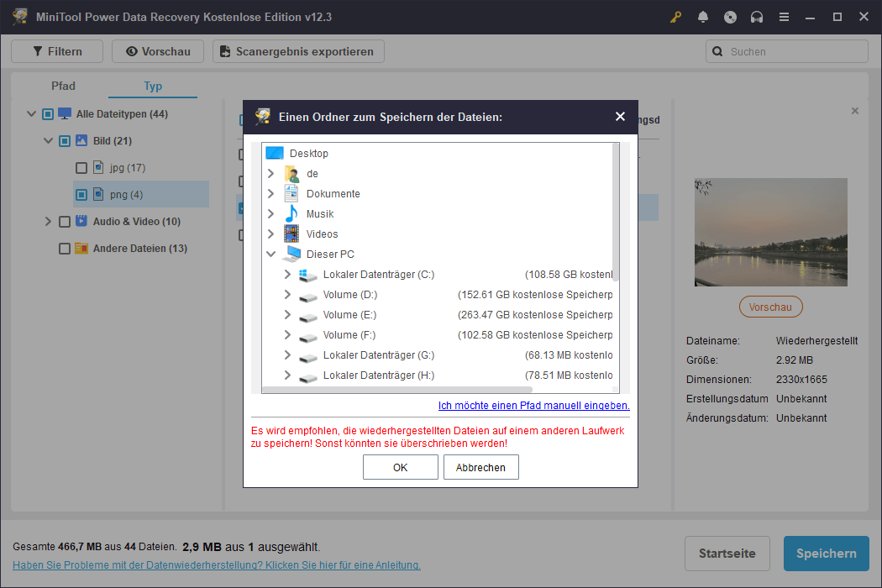
Task: Switch to the Pfad tab
Action: 63,86
